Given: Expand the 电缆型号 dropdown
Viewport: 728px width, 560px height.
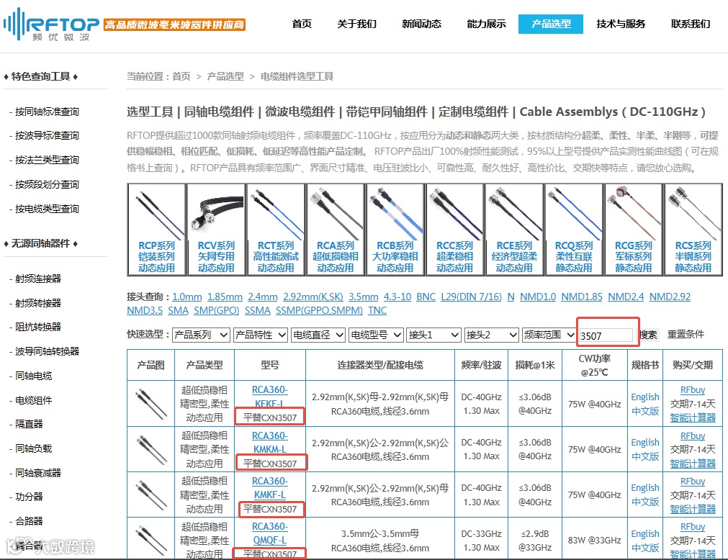Looking at the screenshot, I should click(376, 335).
